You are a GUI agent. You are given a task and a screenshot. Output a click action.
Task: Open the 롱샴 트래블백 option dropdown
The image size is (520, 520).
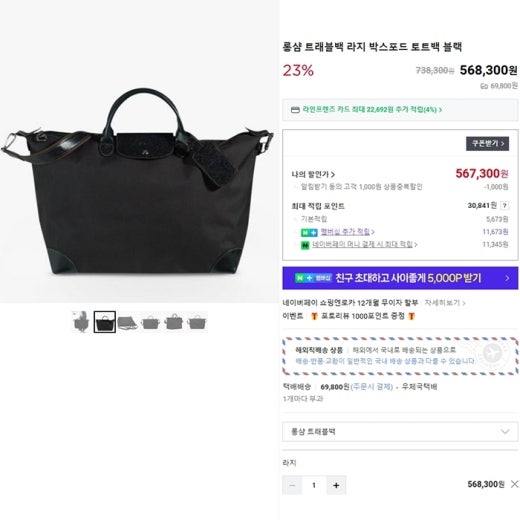pos(400,432)
